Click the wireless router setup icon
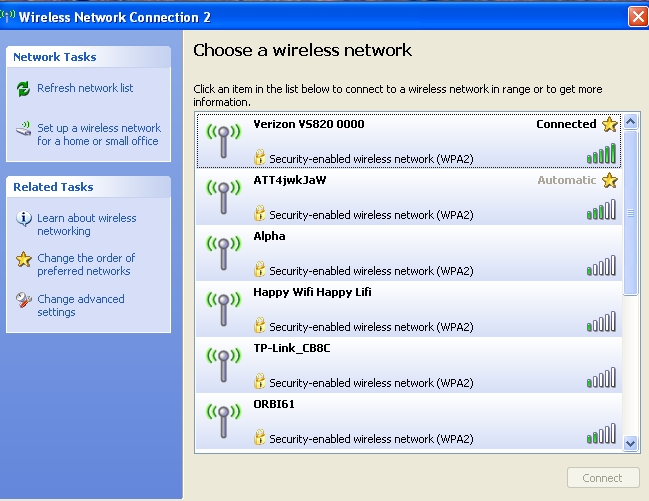 pyautogui.click(x=24, y=129)
